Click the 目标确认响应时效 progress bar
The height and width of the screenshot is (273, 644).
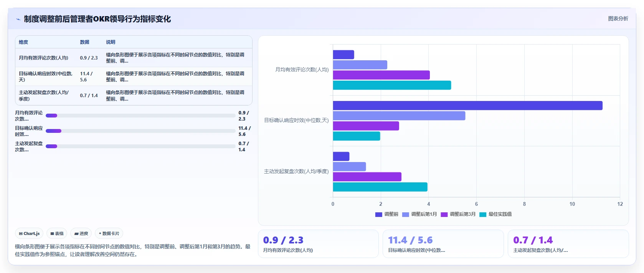click(x=140, y=131)
